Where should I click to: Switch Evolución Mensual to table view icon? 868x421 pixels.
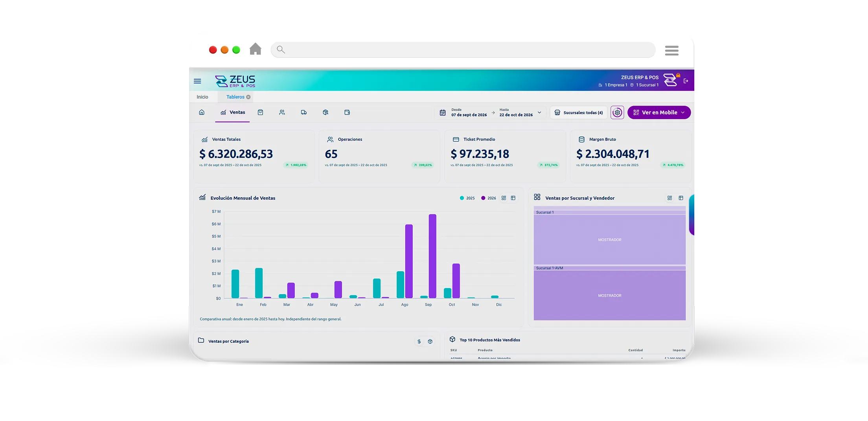[x=513, y=198]
